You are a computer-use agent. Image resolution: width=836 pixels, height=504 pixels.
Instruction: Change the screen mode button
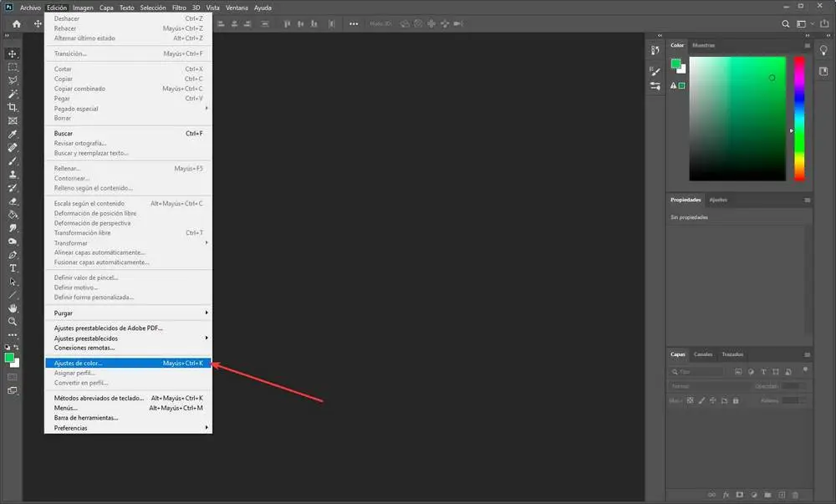tap(13, 391)
